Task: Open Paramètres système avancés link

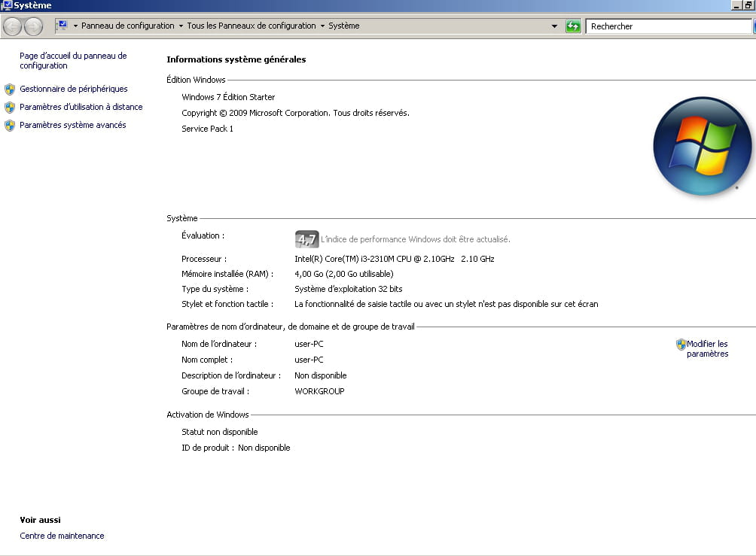Action: tap(73, 125)
